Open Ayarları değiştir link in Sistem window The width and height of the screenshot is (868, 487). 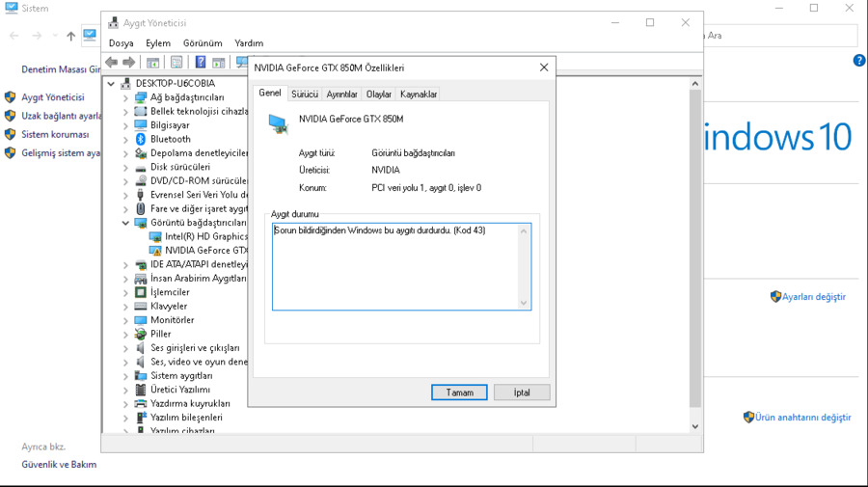814,297
